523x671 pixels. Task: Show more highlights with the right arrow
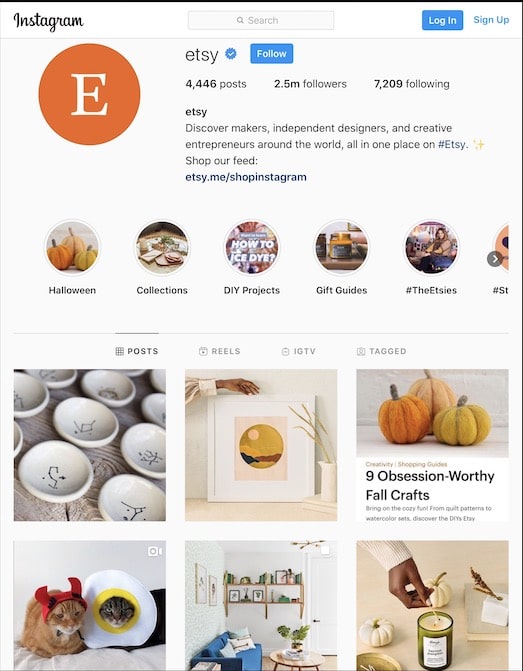point(495,259)
